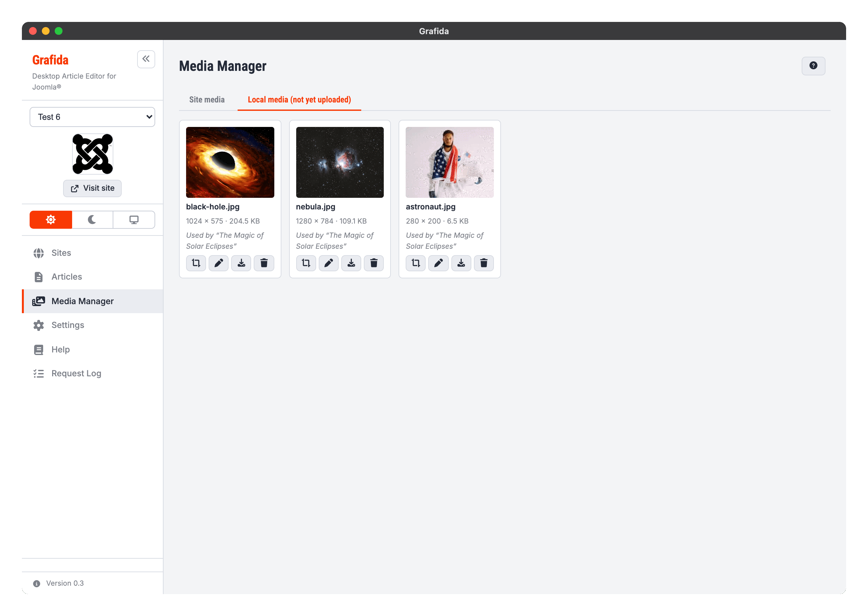Open the help question-mark button
868x616 pixels.
coord(813,66)
